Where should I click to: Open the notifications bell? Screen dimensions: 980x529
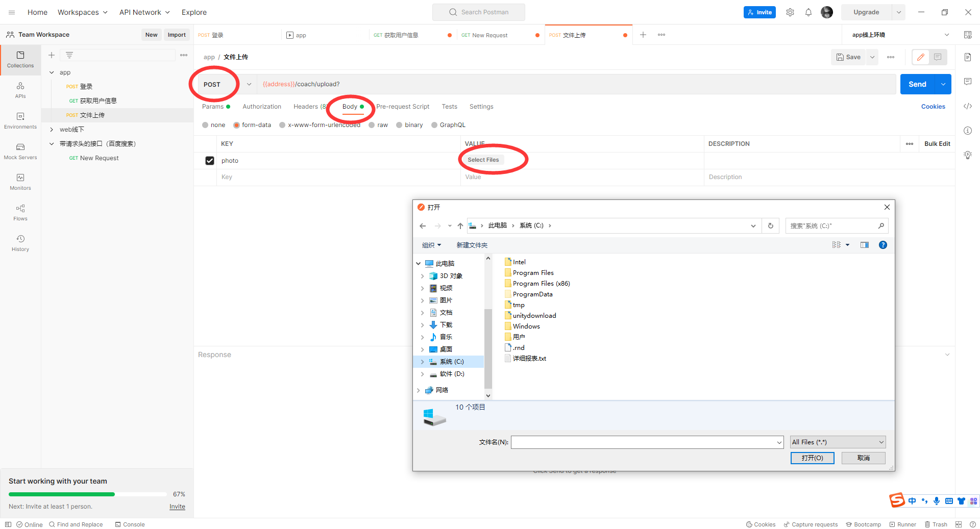808,12
